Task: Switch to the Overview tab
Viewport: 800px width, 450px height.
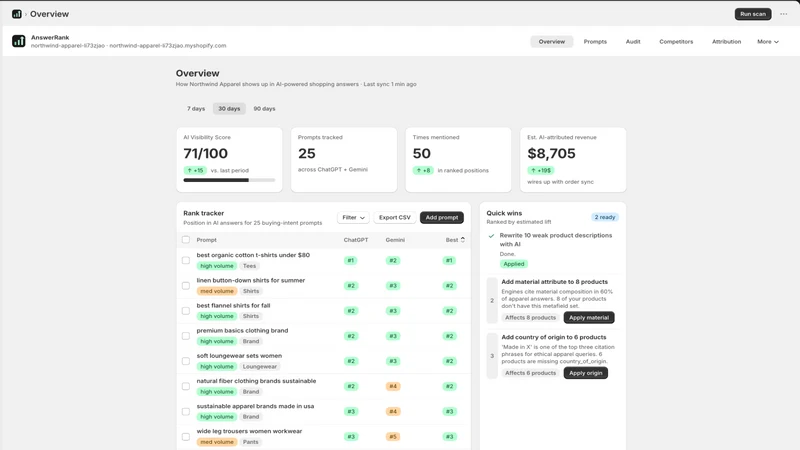Action: coord(552,42)
